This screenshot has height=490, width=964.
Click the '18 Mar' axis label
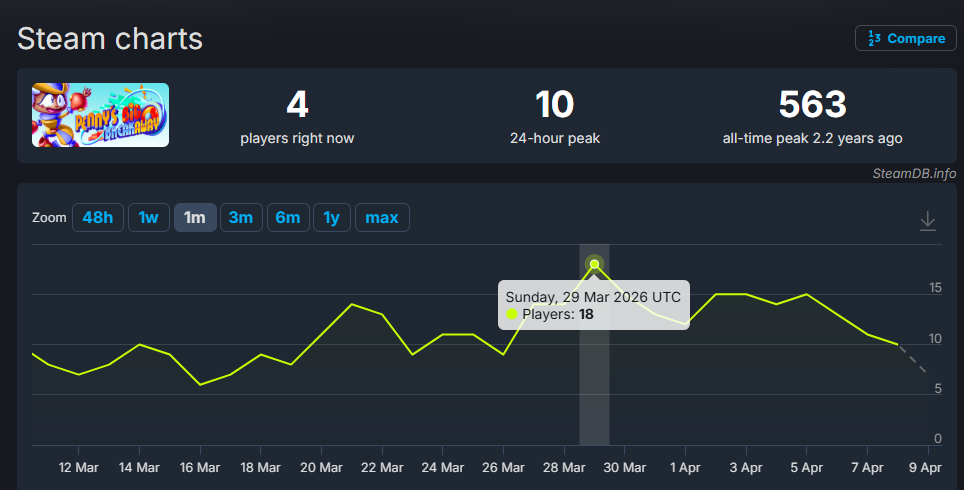[260, 468]
